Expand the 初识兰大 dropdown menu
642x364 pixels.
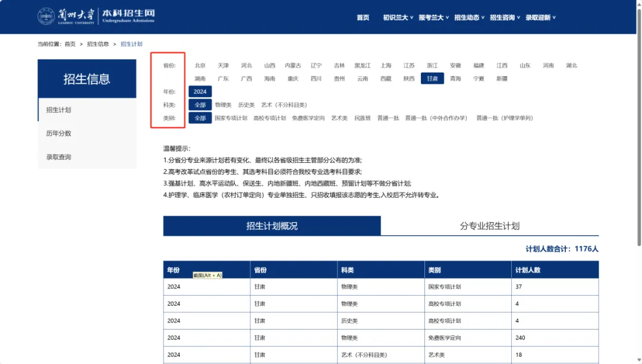398,18
